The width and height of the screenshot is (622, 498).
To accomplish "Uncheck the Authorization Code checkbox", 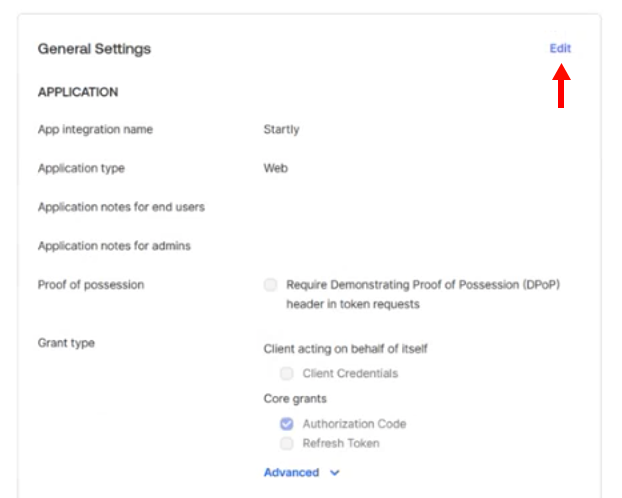I will pyautogui.click(x=287, y=424).
